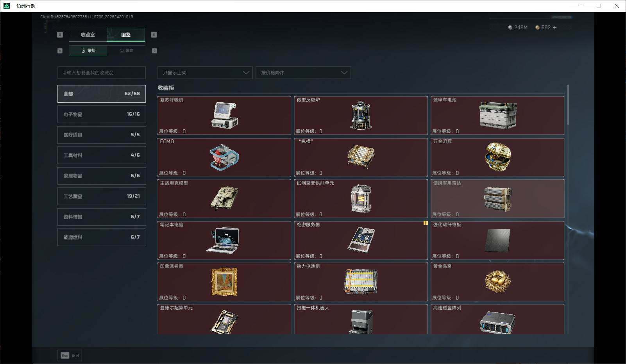
Task: Close the 三角洲行动 window
Action: coord(617,6)
